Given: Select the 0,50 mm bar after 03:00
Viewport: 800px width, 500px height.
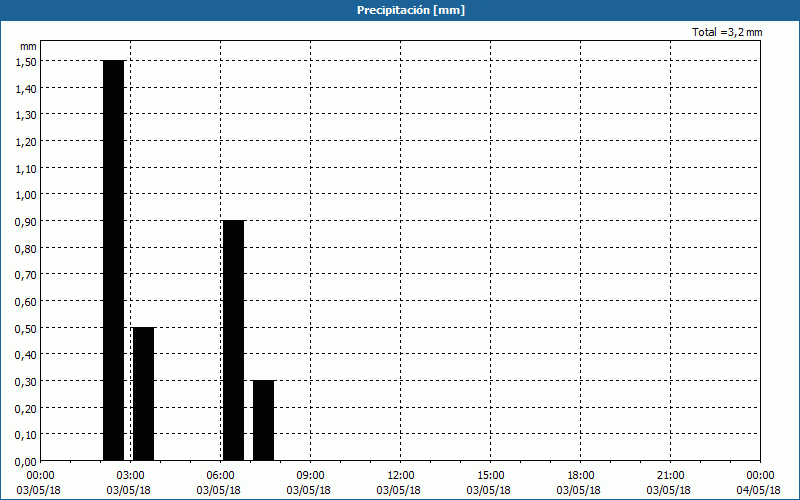Looking at the screenshot, I should click(x=143, y=394).
